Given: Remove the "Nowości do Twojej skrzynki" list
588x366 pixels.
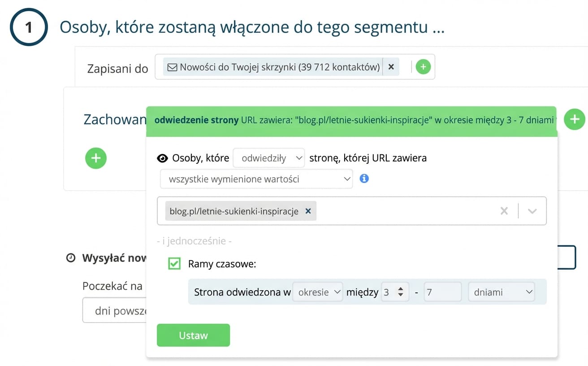Looking at the screenshot, I should (x=391, y=66).
